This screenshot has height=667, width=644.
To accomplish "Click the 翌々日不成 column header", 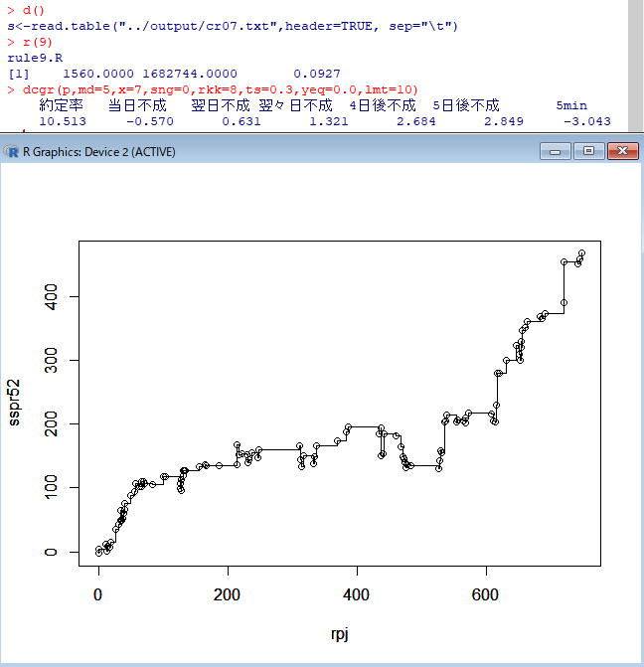I will 295,105.
